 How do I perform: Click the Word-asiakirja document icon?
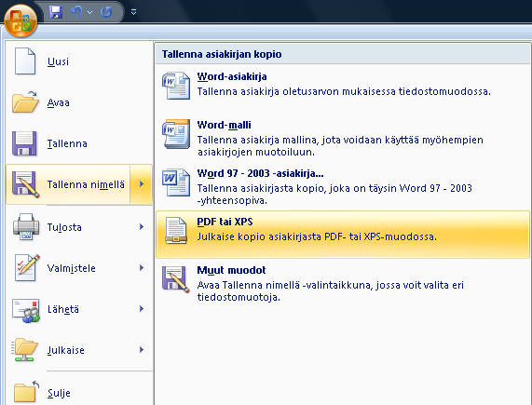tap(176, 85)
